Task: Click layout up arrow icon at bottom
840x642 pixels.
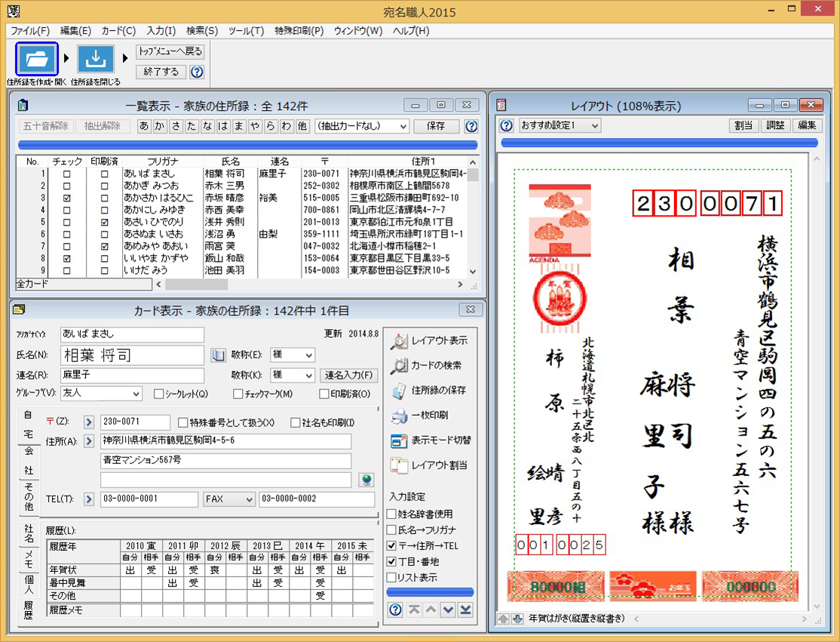Action: pyautogui.click(x=503, y=619)
